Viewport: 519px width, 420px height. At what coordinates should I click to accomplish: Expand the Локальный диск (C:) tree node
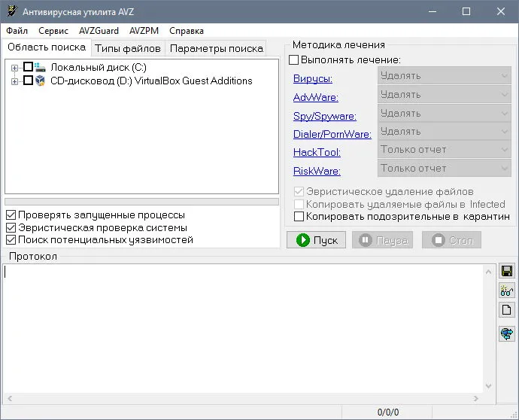(14, 68)
